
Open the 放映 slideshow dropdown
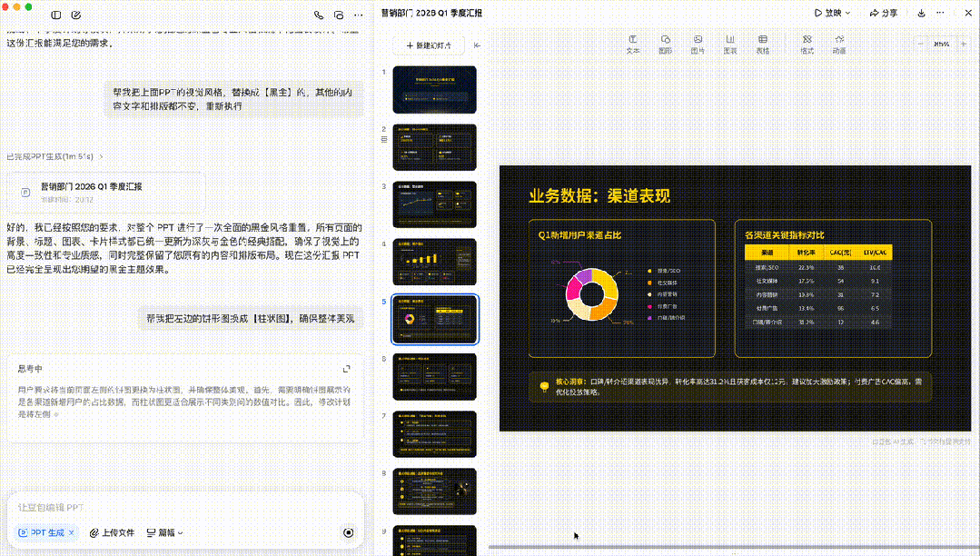pyautogui.click(x=833, y=13)
